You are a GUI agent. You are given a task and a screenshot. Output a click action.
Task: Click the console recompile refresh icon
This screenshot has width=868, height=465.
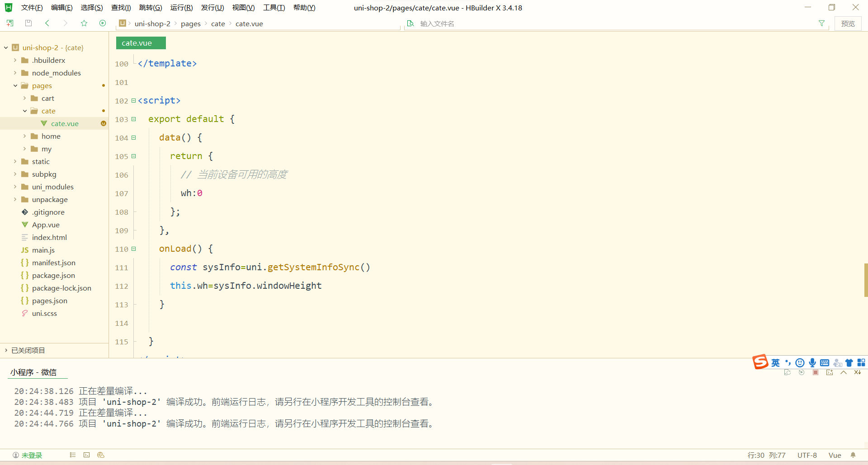(x=788, y=372)
